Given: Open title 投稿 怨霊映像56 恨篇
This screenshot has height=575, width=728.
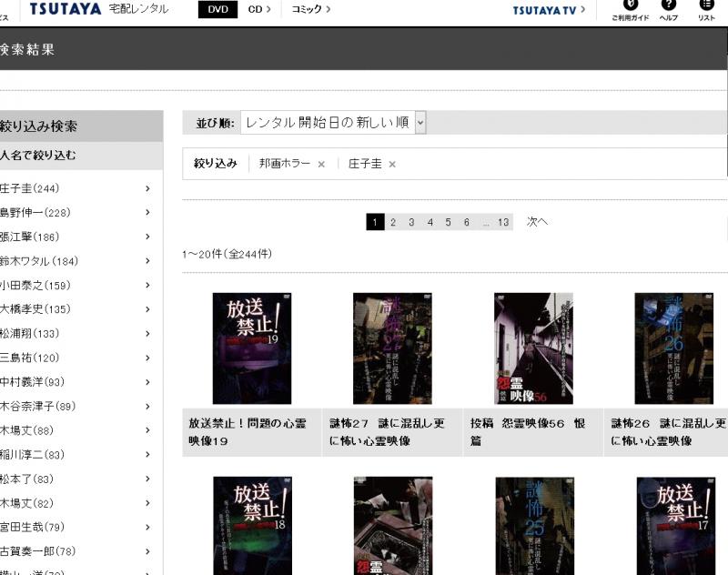Looking at the screenshot, I should click(528, 432).
